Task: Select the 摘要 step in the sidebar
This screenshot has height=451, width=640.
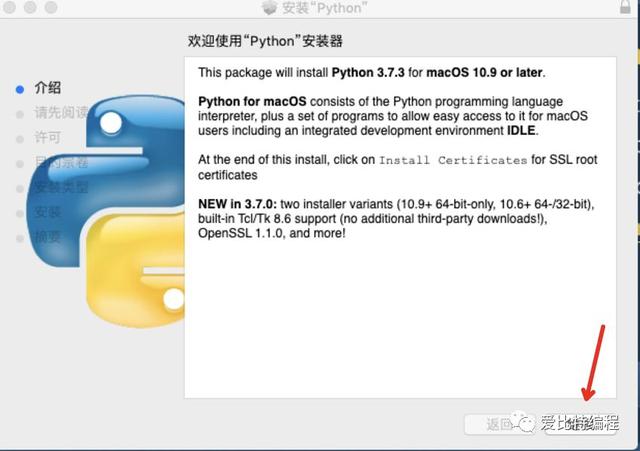Action: [x=48, y=237]
